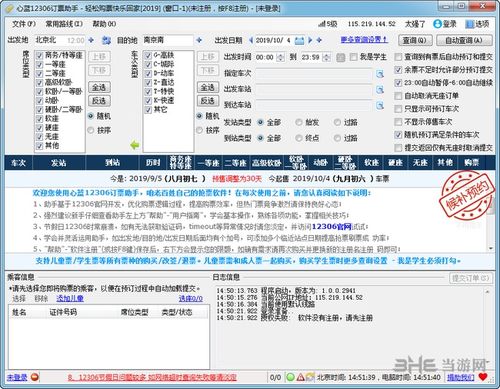Click the red holiday notice link
Viewport: 500px width, 389px height.
[x=152, y=377]
